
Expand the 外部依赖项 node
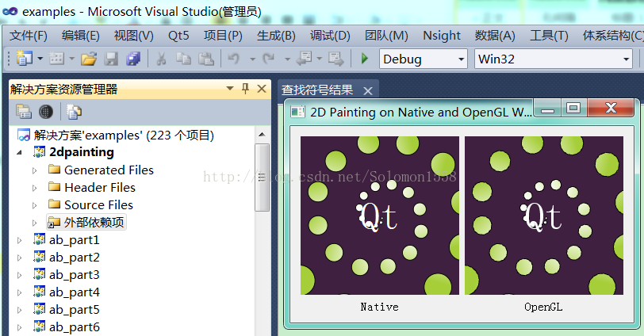pyautogui.click(x=35, y=223)
